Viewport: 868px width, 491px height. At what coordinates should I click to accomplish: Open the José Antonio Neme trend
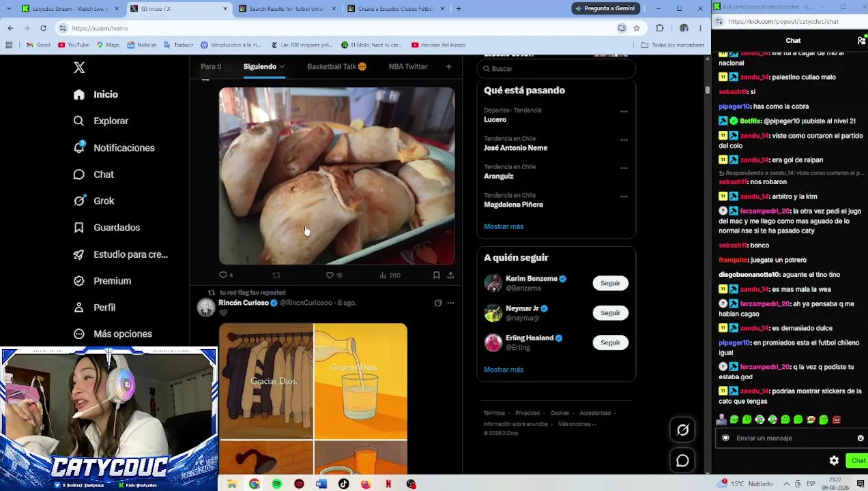pyautogui.click(x=515, y=148)
